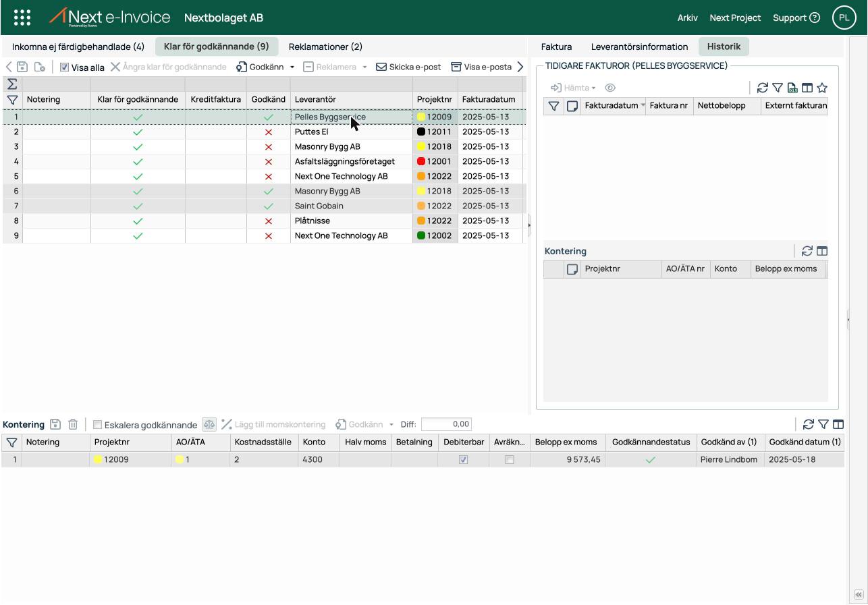Open the Reklamationer tab
Image resolution: width=868 pixels, height=605 pixels.
coord(325,47)
